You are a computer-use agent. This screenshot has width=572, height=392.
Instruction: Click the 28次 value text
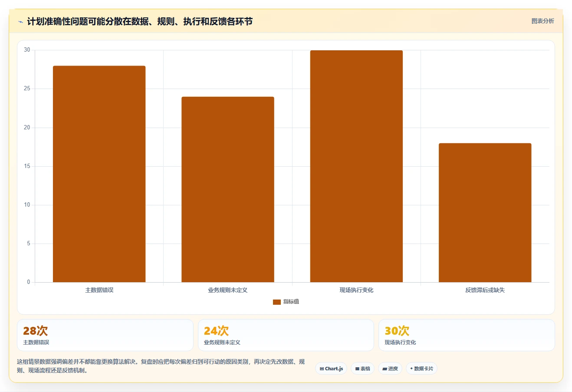[x=36, y=331]
